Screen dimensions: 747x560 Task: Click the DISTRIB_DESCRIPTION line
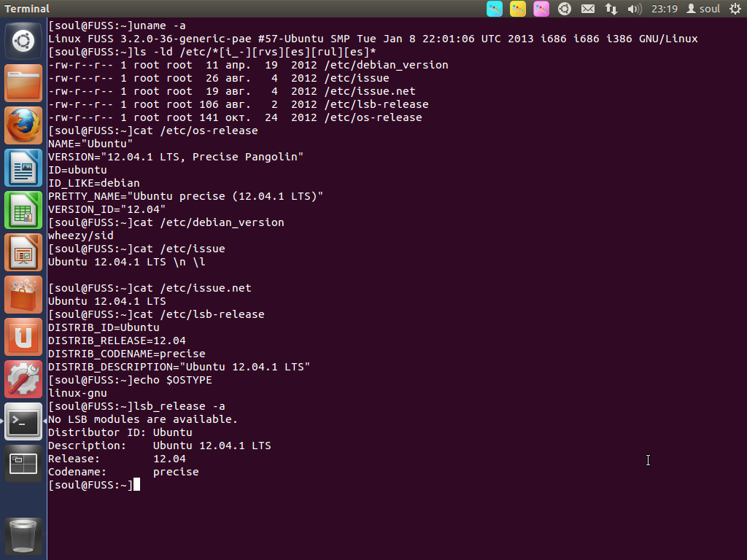(x=179, y=367)
